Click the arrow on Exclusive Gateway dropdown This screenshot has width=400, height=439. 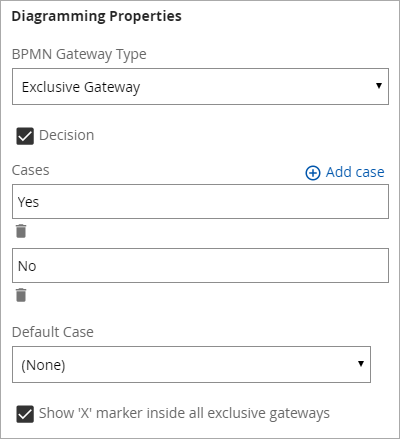tap(379, 86)
